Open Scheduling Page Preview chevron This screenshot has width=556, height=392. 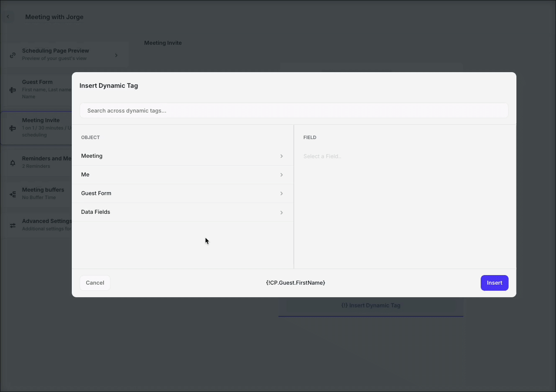coord(116,55)
